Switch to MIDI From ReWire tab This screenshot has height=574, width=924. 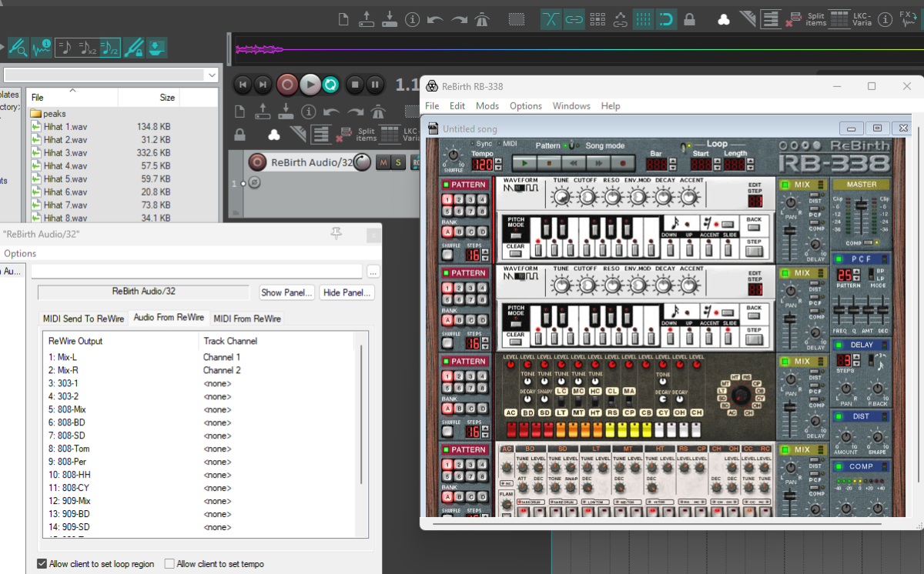[x=246, y=319]
